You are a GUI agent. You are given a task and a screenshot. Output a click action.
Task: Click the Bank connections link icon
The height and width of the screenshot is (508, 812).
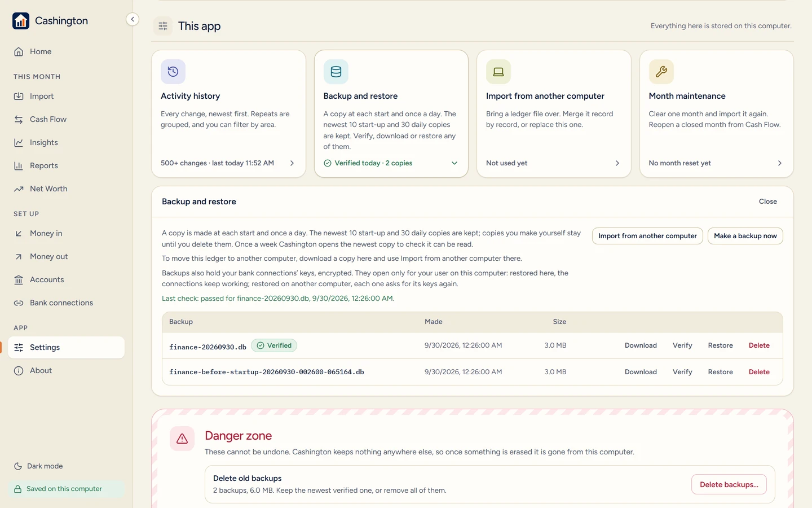pos(19,303)
